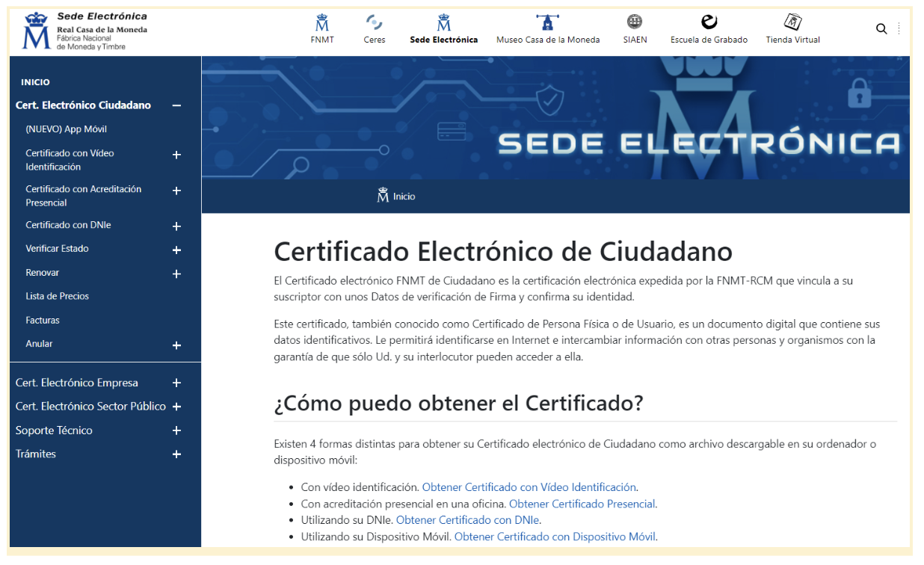Expand the Trámites section
This screenshot has height=565, width=924.
pyautogui.click(x=176, y=454)
